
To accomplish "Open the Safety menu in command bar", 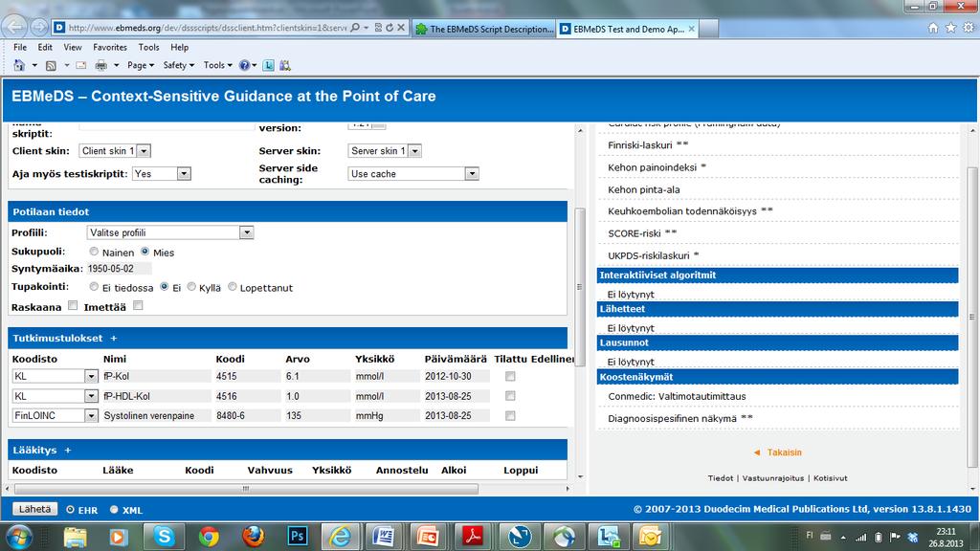I will tap(179, 65).
